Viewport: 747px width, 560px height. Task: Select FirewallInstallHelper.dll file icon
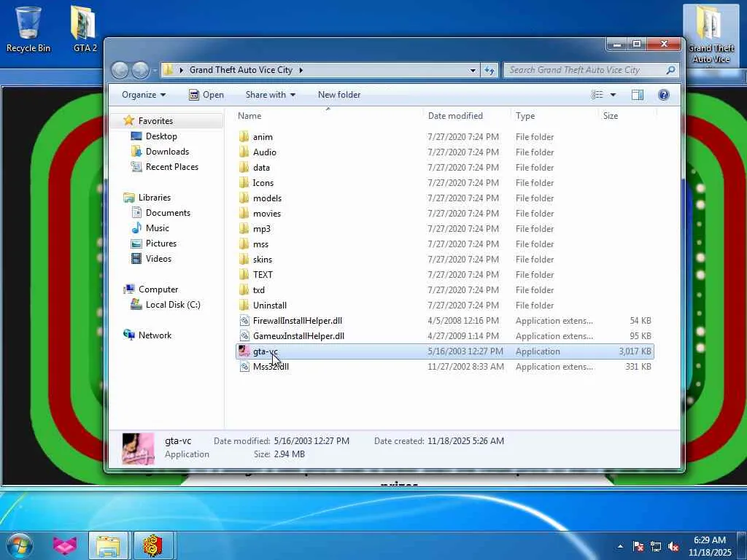click(x=244, y=321)
